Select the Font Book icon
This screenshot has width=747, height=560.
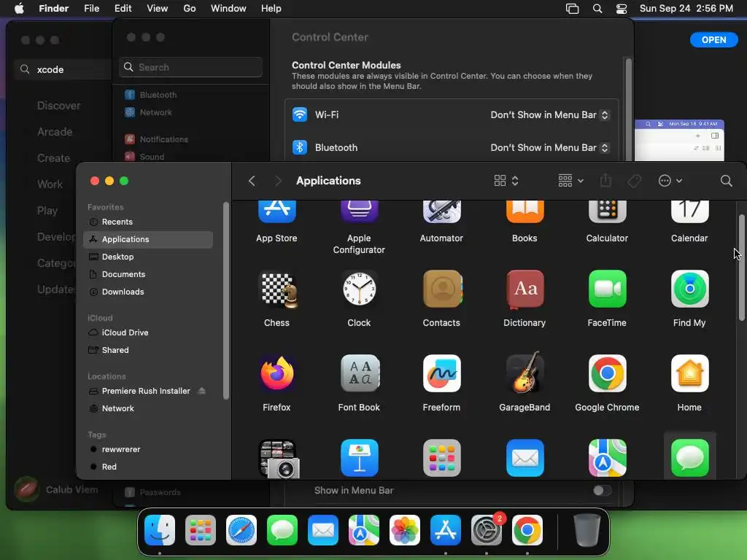(x=360, y=373)
